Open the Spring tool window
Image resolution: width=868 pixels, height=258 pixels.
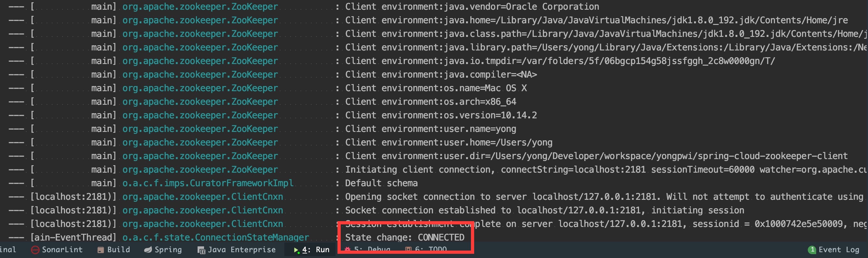pyautogui.click(x=163, y=250)
